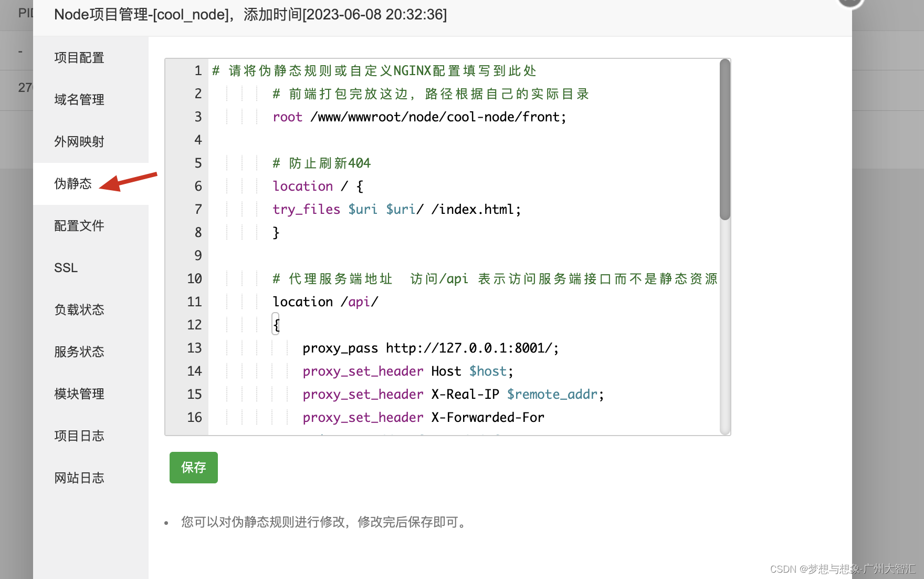
Task: Click the '# 防止刷新404' comment line
Action: [x=322, y=163]
